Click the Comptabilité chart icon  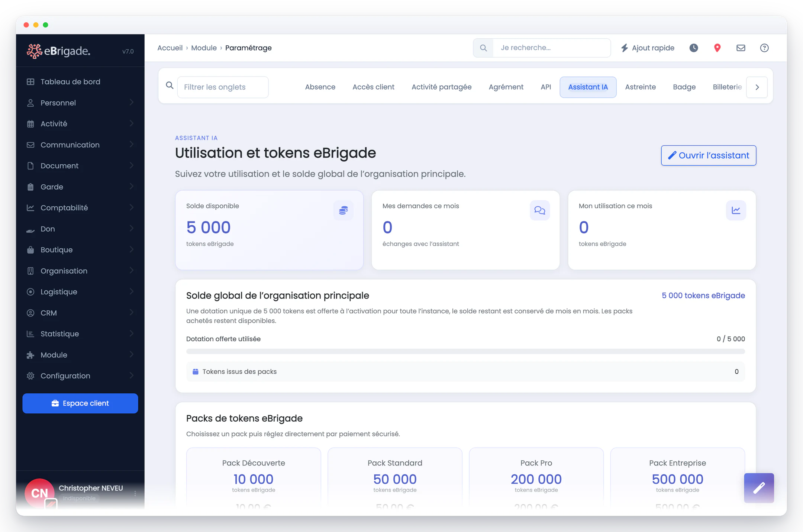point(30,208)
